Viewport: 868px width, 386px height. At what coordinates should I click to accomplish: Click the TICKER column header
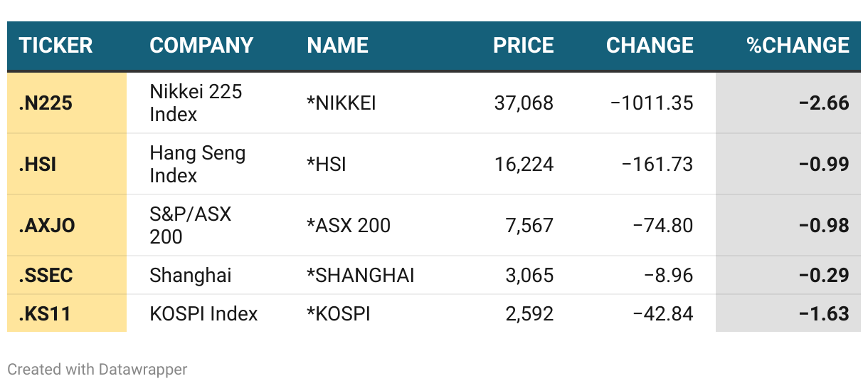pyautogui.click(x=55, y=46)
